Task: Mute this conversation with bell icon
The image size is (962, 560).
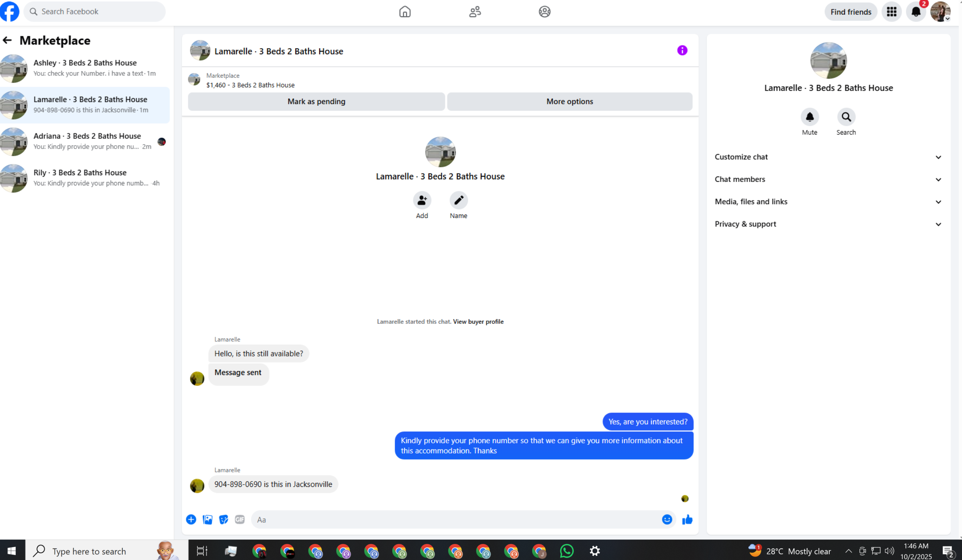Action: (809, 117)
